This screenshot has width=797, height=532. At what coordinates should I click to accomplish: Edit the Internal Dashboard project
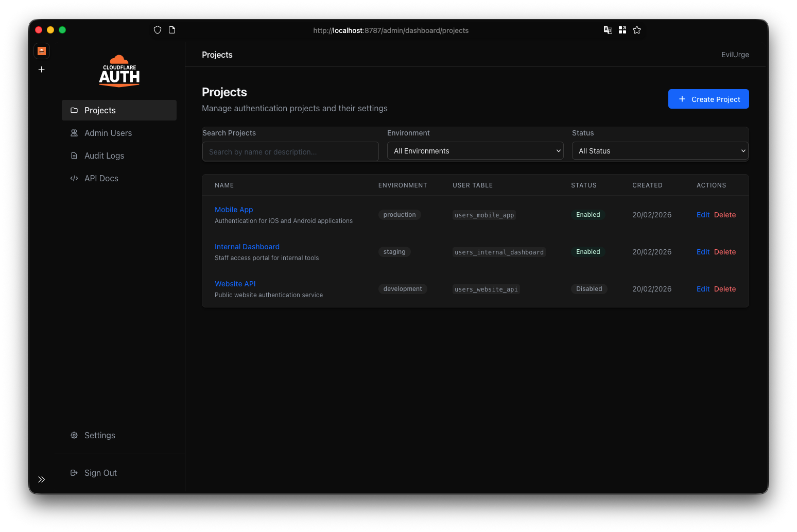[x=703, y=252]
